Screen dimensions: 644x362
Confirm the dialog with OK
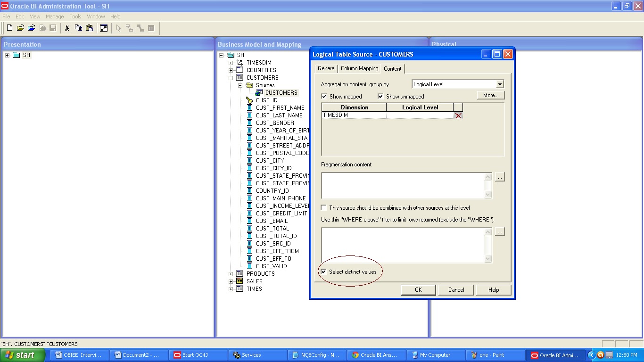(x=418, y=290)
